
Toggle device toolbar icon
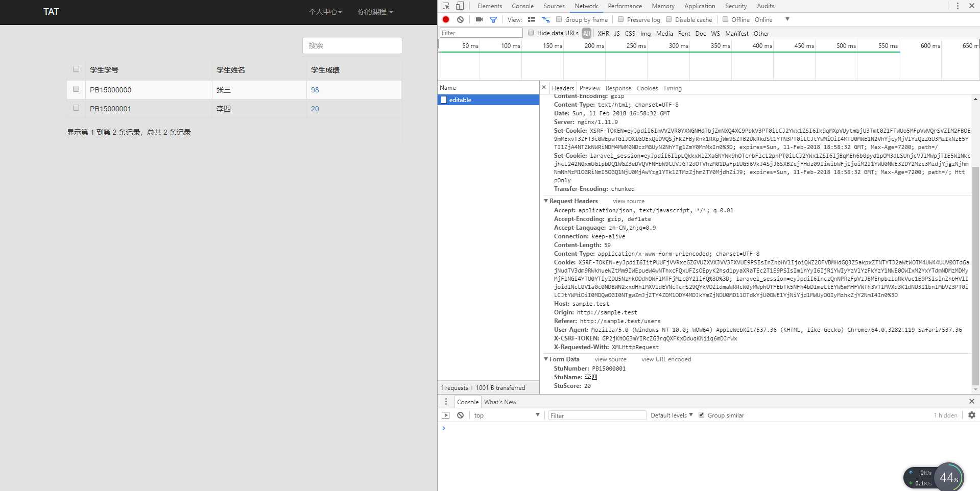(460, 6)
